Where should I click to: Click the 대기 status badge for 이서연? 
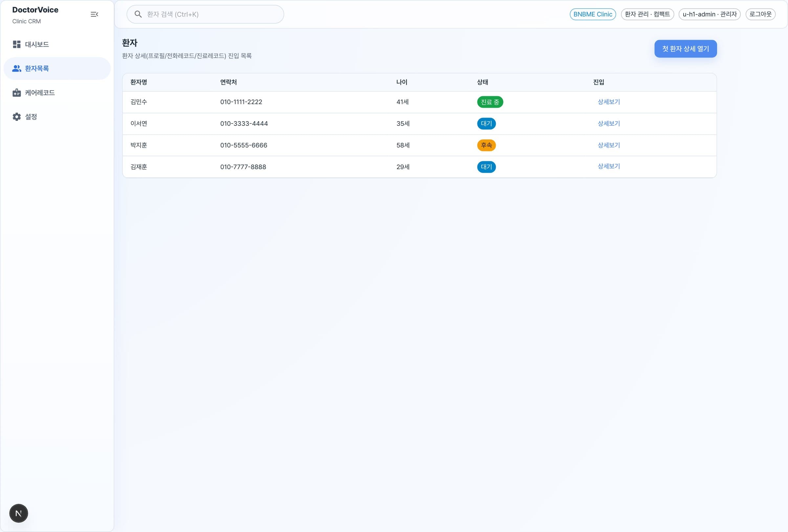click(486, 123)
